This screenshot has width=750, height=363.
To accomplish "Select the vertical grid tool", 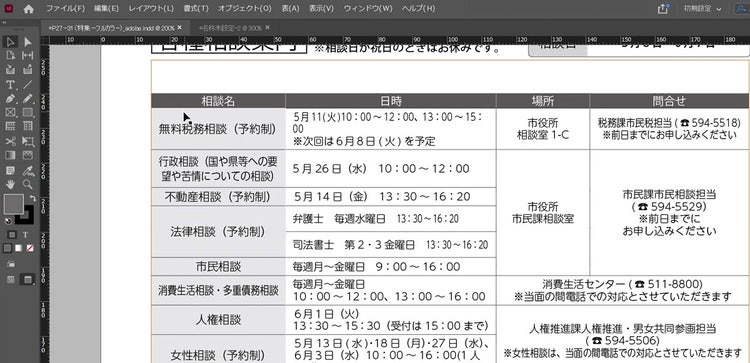I will click(x=28, y=126).
